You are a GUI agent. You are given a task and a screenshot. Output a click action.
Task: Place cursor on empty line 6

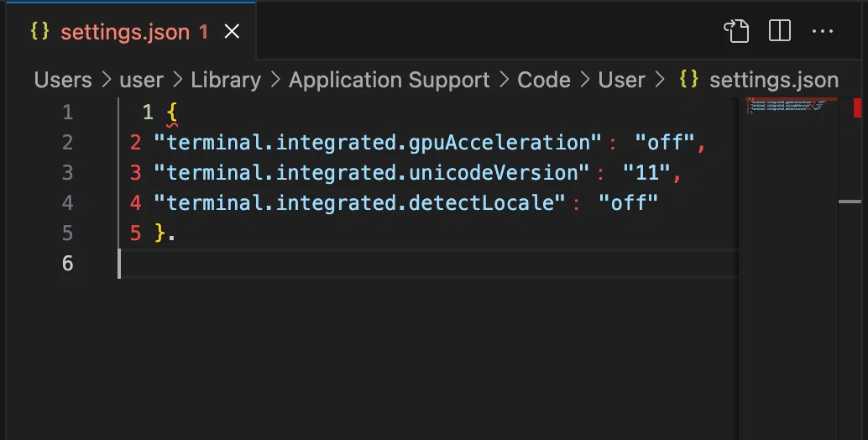[x=429, y=264]
